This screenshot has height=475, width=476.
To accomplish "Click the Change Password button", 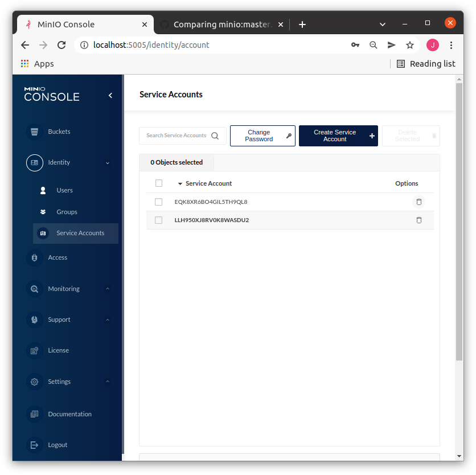I will click(x=262, y=136).
